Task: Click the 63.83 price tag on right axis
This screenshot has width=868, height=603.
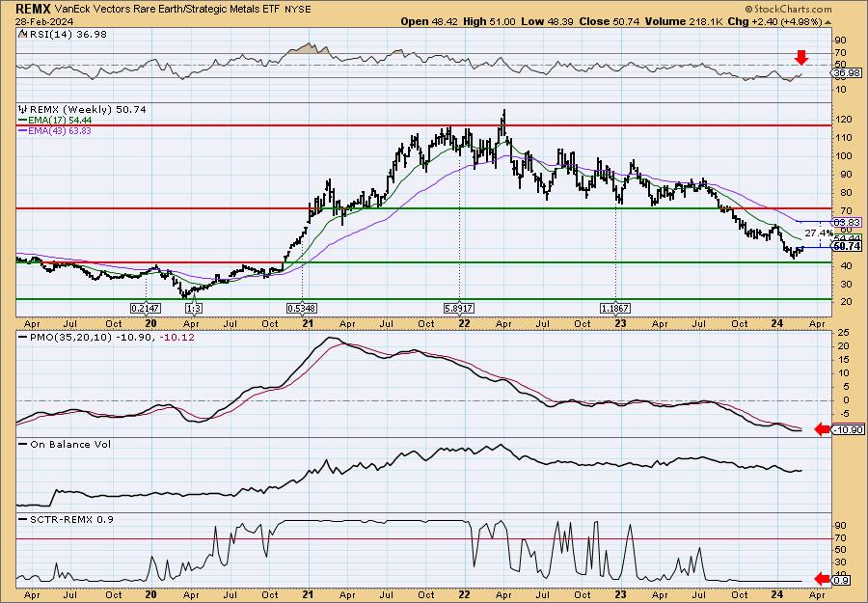Action: (847, 222)
